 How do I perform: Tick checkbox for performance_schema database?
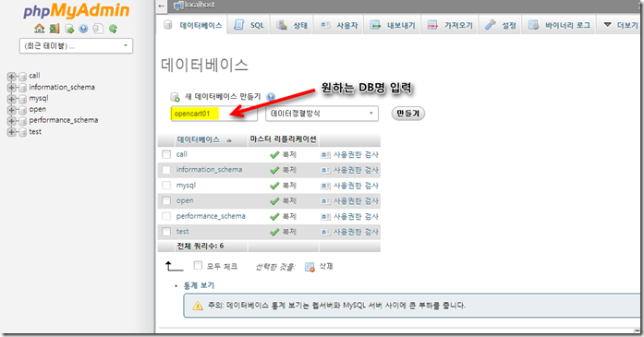[x=166, y=216]
